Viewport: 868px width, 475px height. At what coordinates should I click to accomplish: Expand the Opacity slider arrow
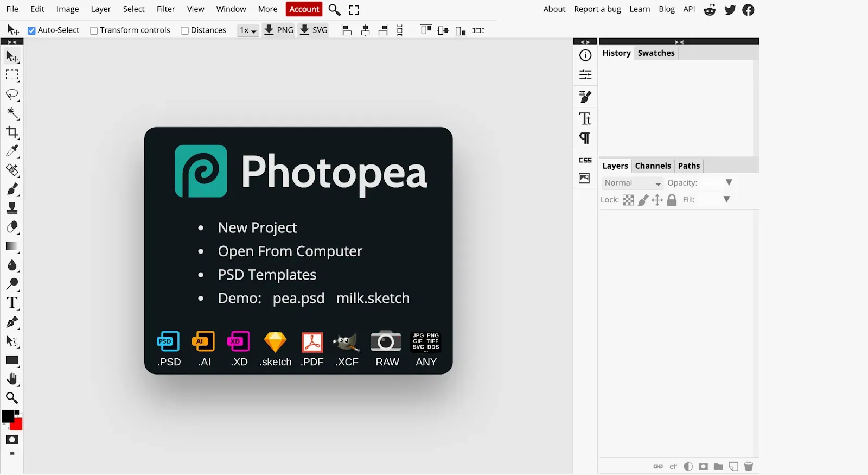tap(729, 182)
